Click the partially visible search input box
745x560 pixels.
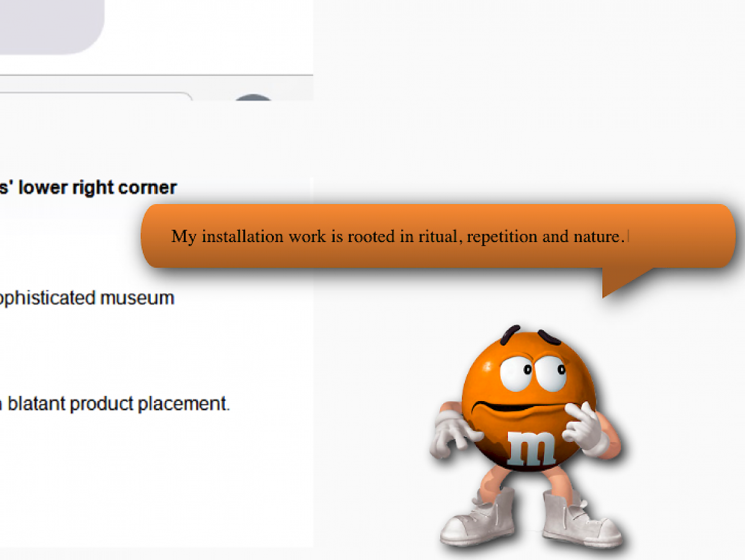coord(93,97)
